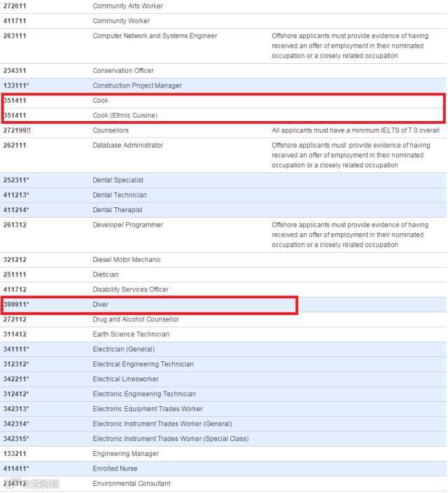The width and height of the screenshot is (448, 493).
Task: Click the code 411712
Action: (x=15, y=290)
